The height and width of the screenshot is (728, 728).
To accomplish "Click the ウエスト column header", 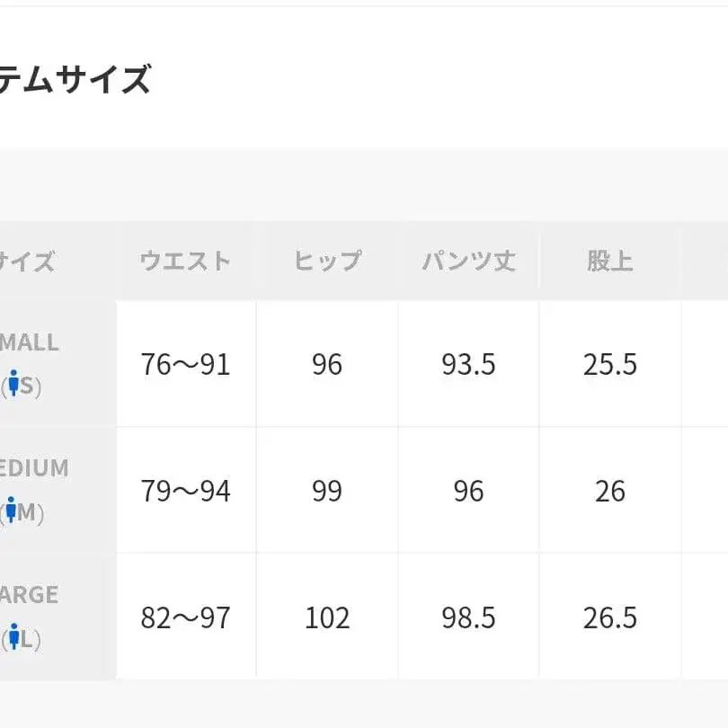I will (x=185, y=262).
